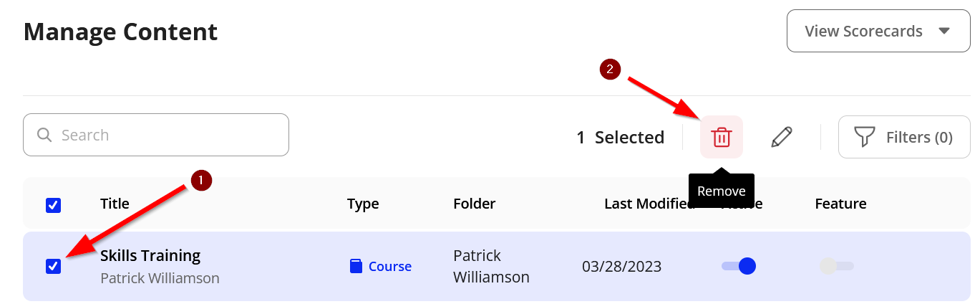Click the blue Course book icon

(x=356, y=266)
